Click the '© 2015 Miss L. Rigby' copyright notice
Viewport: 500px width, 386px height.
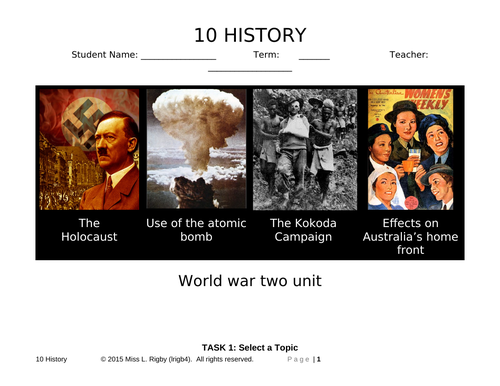click(177, 359)
